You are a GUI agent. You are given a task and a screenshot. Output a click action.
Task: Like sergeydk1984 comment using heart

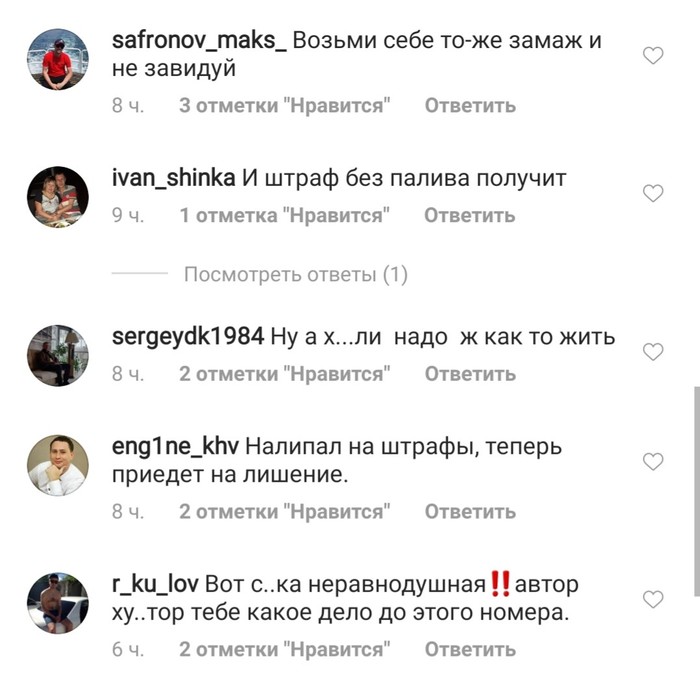point(653,352)
